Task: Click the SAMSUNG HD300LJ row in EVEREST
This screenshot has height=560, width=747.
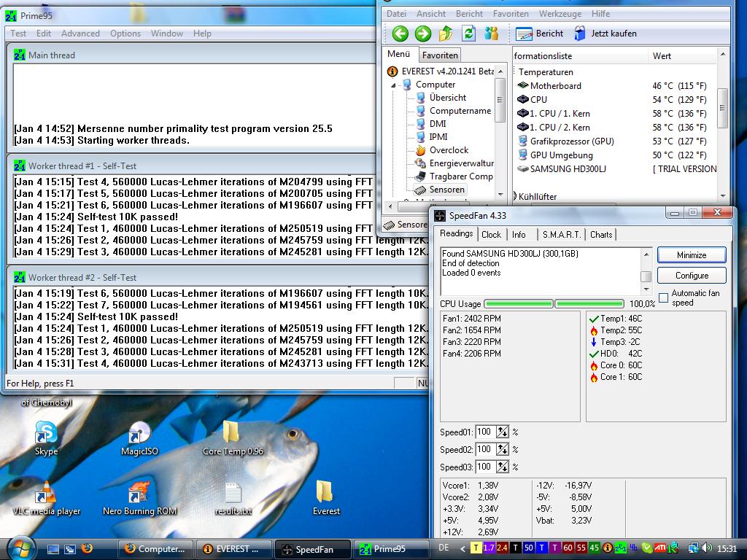Action: pos(614,169)
